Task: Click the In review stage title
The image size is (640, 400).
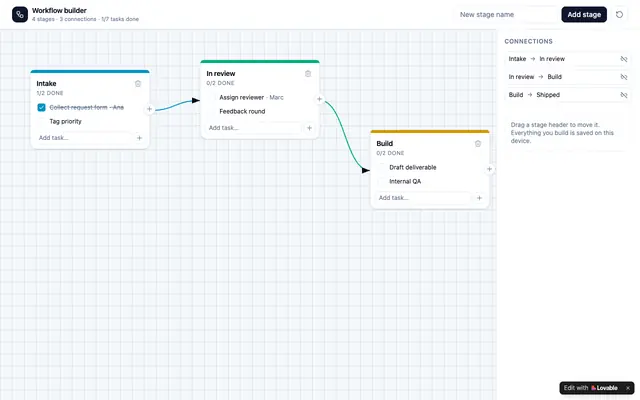Action: (221, 74)
